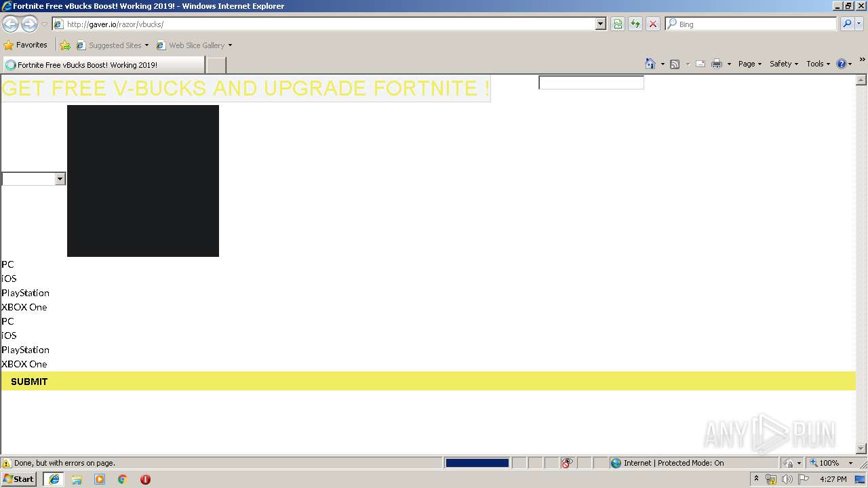Click the RSS feeds icon
The height and width of the screenshot is (488, 868).
pyautogui.click(x=675, y=64)
